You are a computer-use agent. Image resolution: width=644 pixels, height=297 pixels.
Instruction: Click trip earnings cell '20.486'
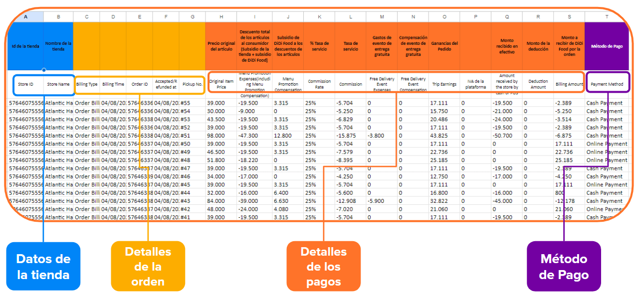[444, 119]
